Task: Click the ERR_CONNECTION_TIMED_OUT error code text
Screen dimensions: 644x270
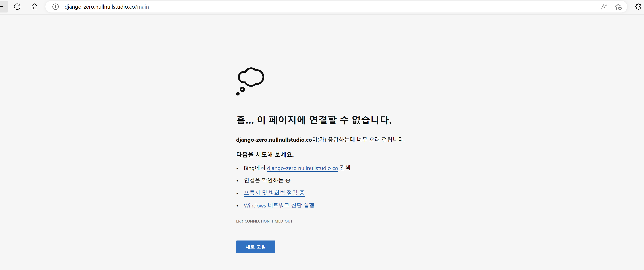Action: tap(264, 221)
